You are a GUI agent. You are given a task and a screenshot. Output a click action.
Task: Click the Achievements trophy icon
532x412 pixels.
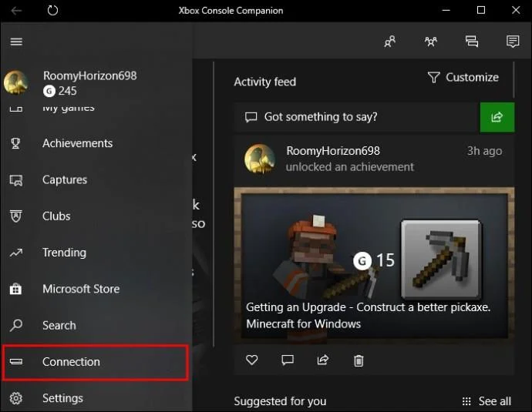pyautogui.click(x=15, y=143)
